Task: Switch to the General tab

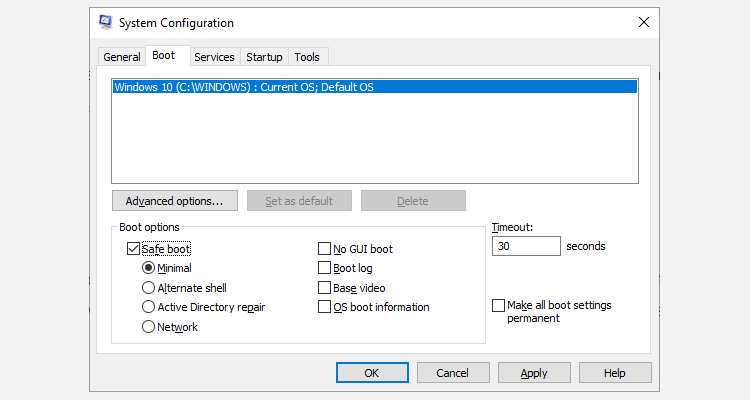Action: coord(122,57)
